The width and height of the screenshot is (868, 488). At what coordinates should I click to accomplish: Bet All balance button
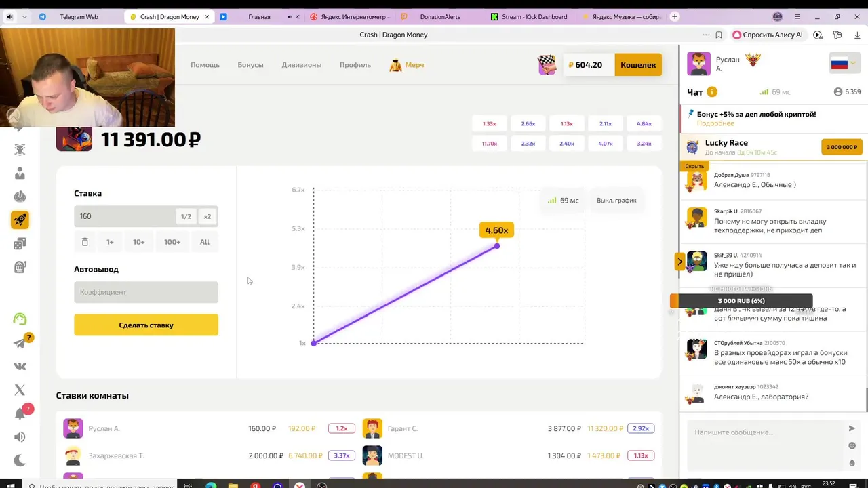[204, 242]
